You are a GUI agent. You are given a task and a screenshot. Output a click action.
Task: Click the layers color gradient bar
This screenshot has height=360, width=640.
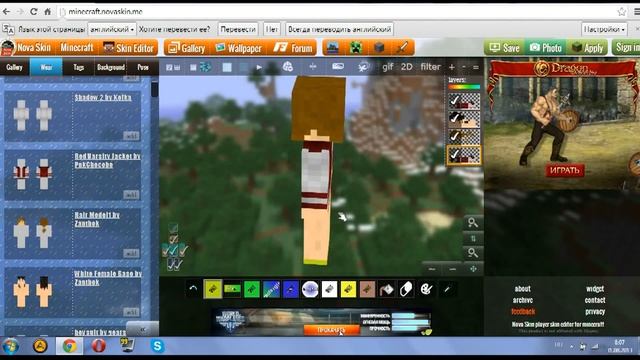point(464,87)
